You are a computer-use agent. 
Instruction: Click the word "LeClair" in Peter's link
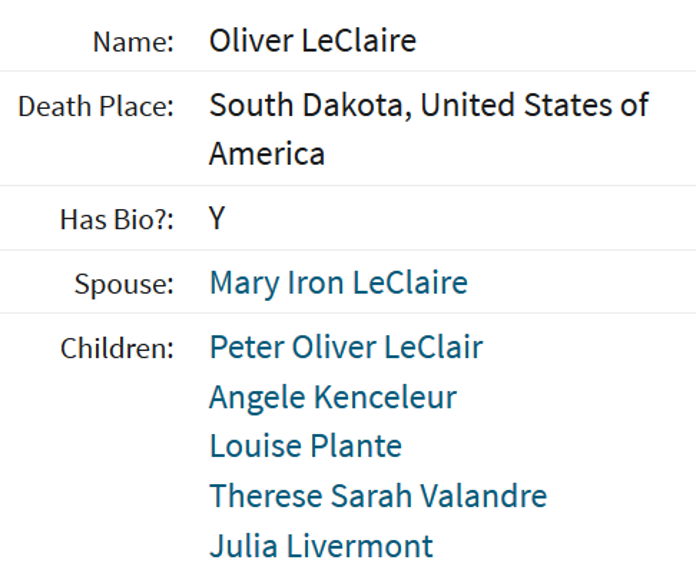pyautogui.click(x=434, y=347)
